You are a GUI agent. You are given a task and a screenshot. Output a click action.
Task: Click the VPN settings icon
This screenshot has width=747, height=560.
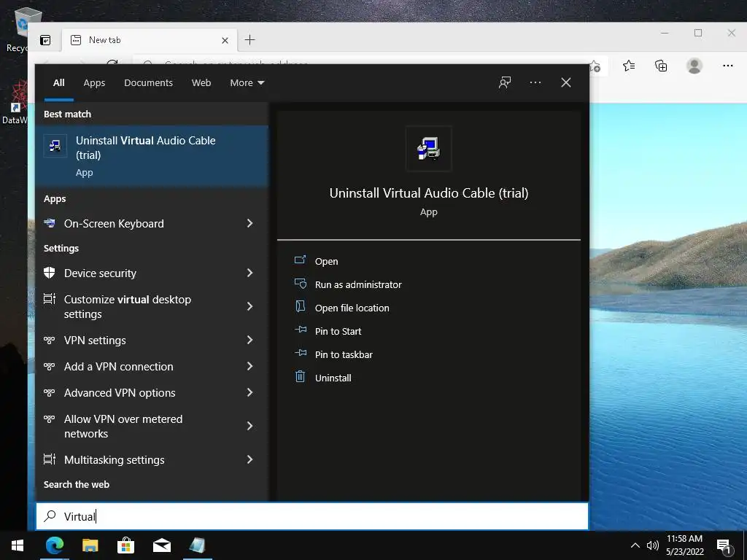click(x=49, y=340)
